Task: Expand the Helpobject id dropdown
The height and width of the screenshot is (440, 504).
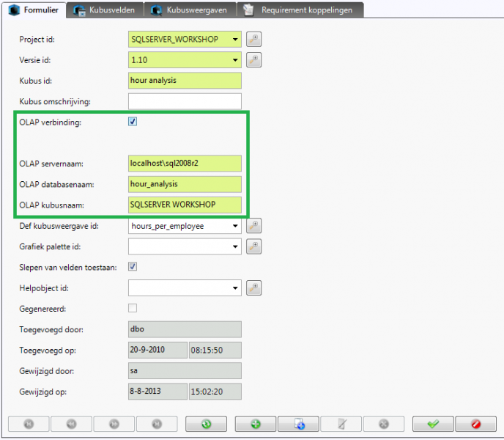Action: (235, 288)
